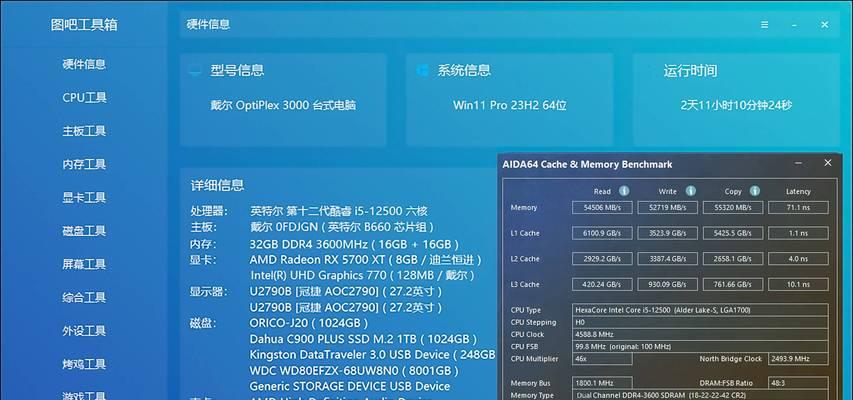Click the memory line 32GB DDR4 3600MHz
The height and width of the screenshot is (400, 853).
coord(354,244)
